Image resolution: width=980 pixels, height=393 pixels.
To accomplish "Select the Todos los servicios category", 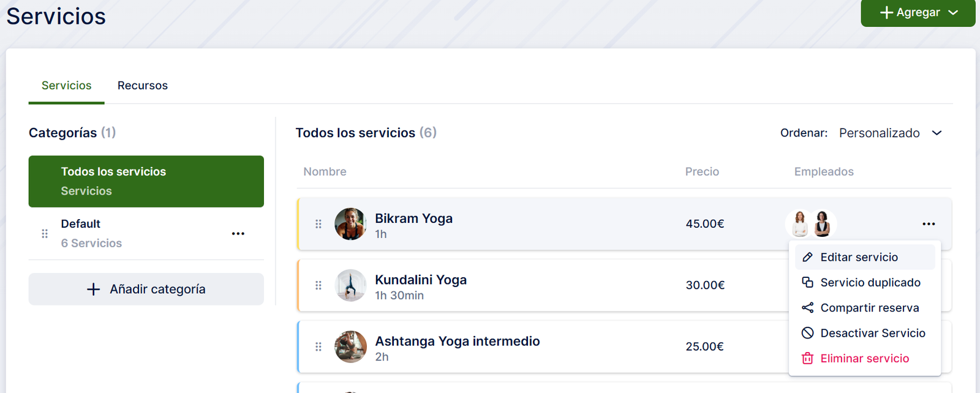I will click(x=146, y=181).
